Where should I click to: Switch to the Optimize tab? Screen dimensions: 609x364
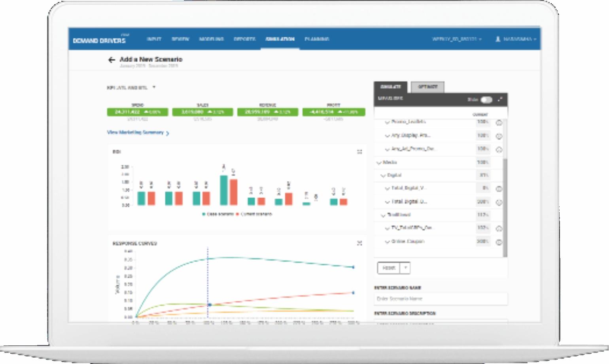(x=427, y=87)
